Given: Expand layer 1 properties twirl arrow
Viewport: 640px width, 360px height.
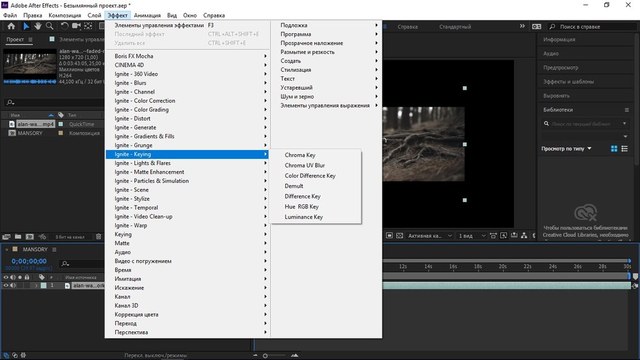Looking at the screenshot, I should [36, 286].
